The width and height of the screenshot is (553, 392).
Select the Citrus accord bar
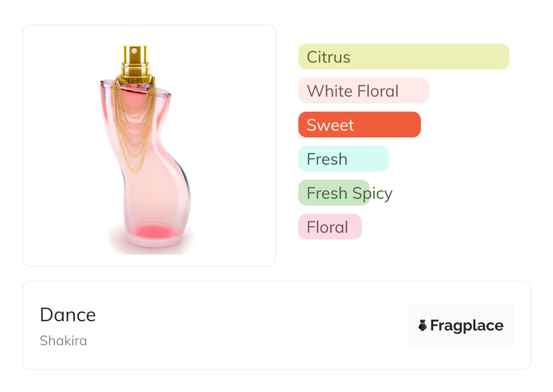click(403, 57)
